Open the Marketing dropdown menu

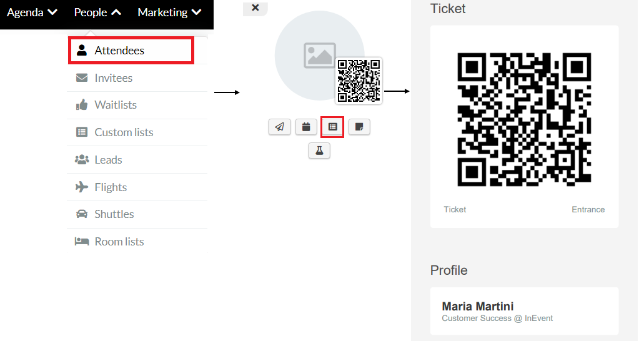click(x=170, y=12)
